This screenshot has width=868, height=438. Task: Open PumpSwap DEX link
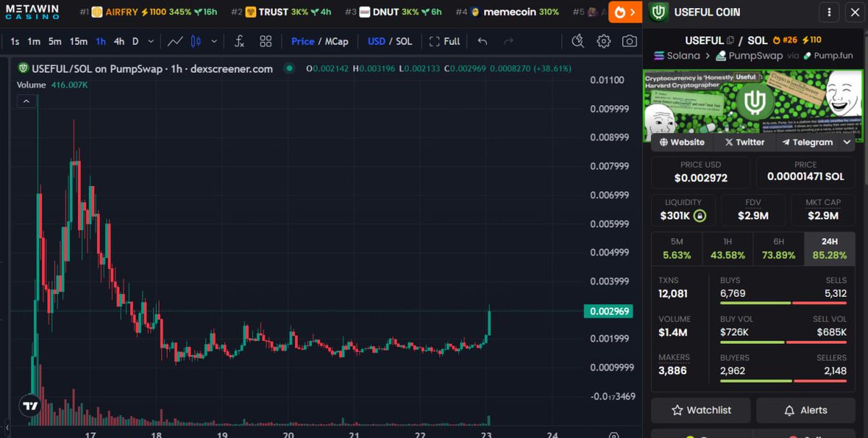click(749, 55)
